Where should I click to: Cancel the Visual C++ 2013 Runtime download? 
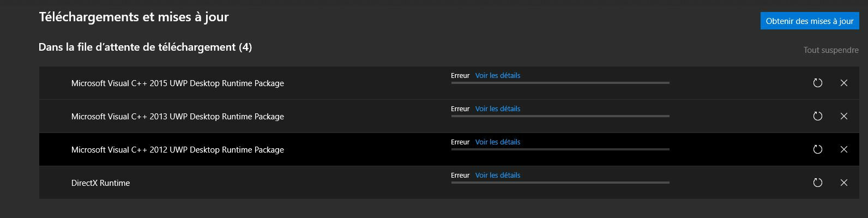(x=844, y=116)
